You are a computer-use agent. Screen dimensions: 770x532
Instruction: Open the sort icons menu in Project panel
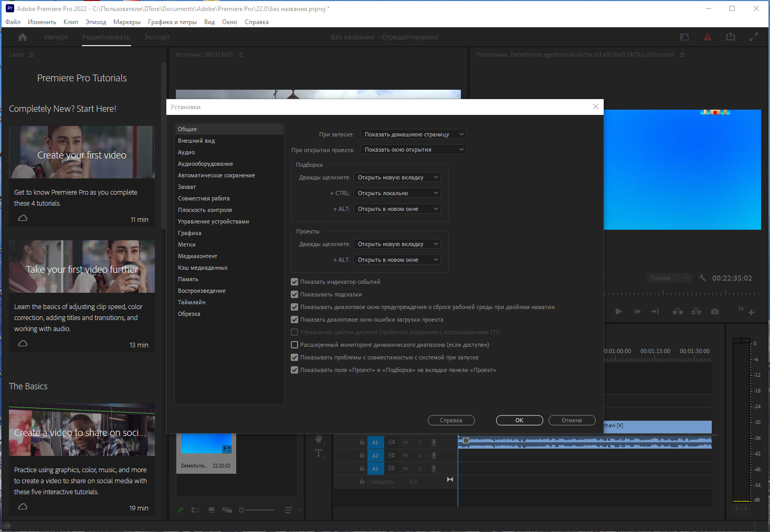click(x=288, y=509)
